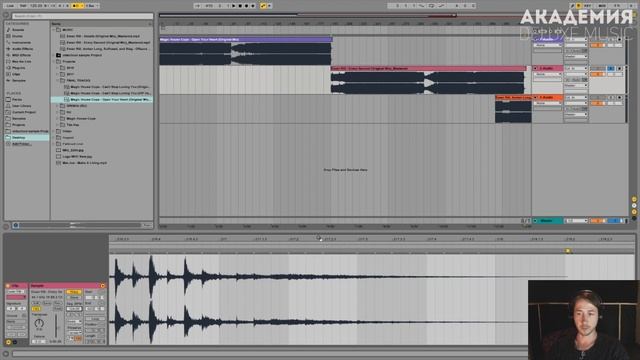Select the Master track title

[548, 221]
